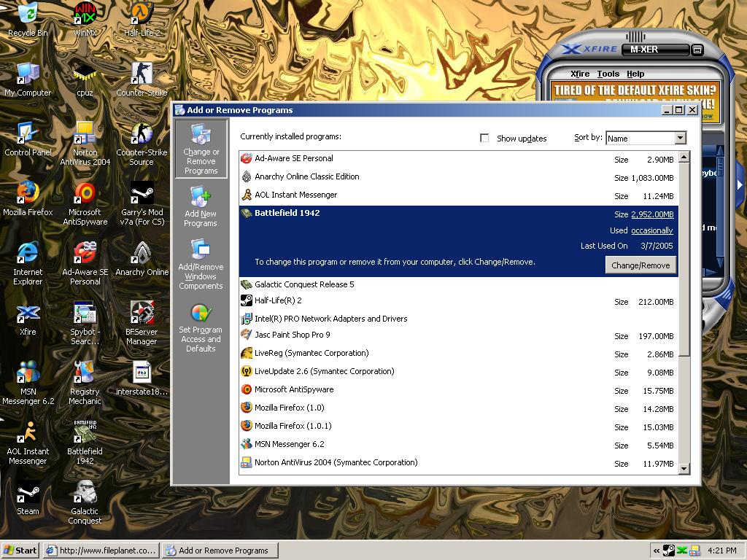Select Norton AntiVirus 2004 (Symantec Corporation) row
The width and height of the screenshot is (747, 560).
(x=458, y=462)
